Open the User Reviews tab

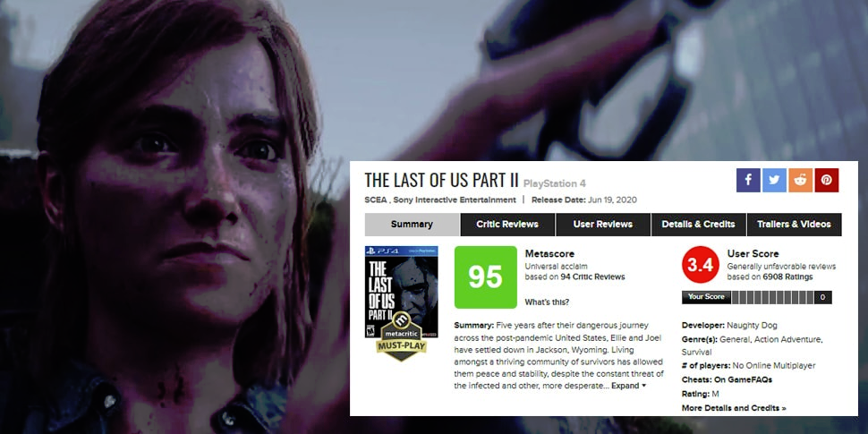(x=603, y=225)
